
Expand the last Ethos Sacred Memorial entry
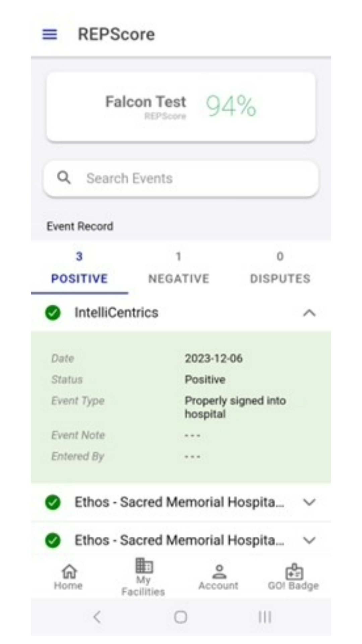(309, 540)
